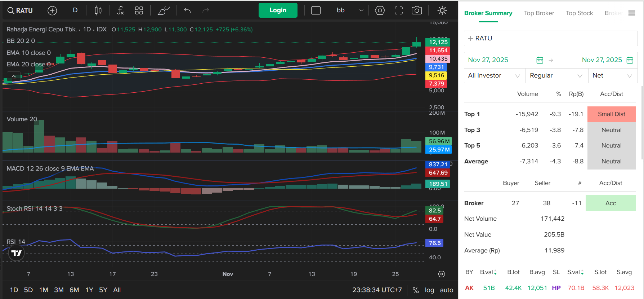Change the D chart interval
644x299 pixels.
75,10
